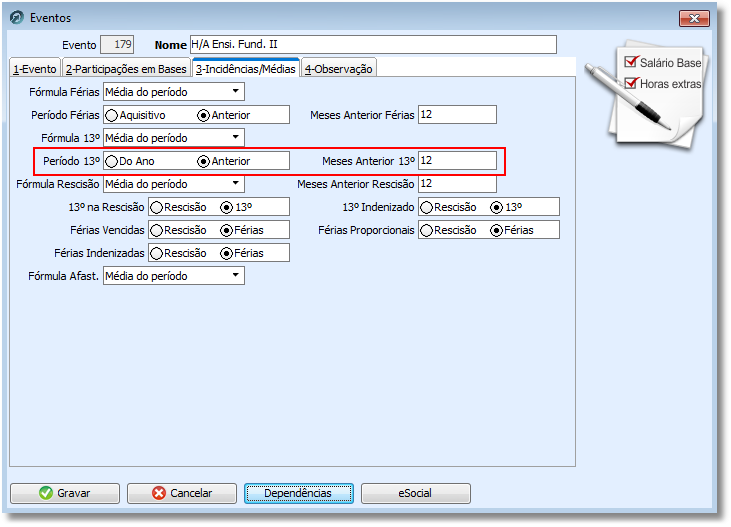The height and width of the screenshot is (527, 731).
Task: Choose Anterior for Período 13º
Action: click(x=203, y=161)
